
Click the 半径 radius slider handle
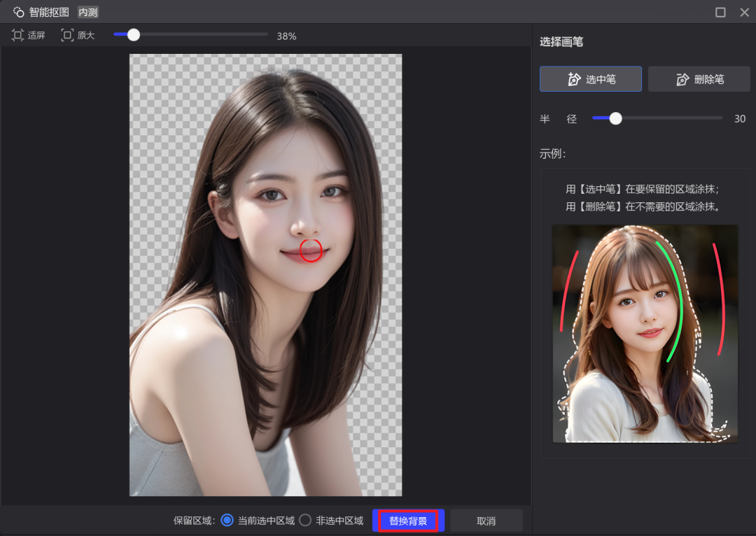pyautogui.click(x=615, y=118)
